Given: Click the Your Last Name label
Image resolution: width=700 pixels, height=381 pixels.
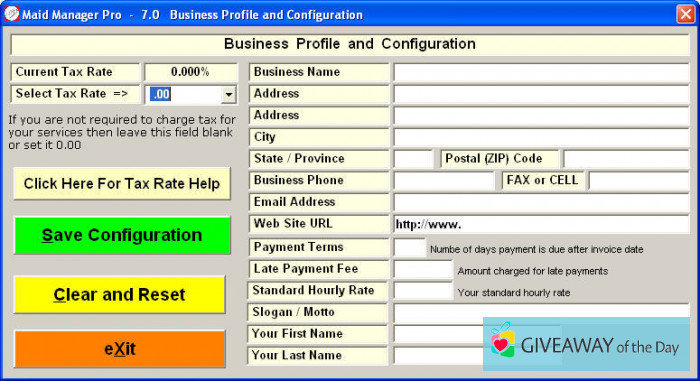Looking at the screenshot, I should 317,356.
